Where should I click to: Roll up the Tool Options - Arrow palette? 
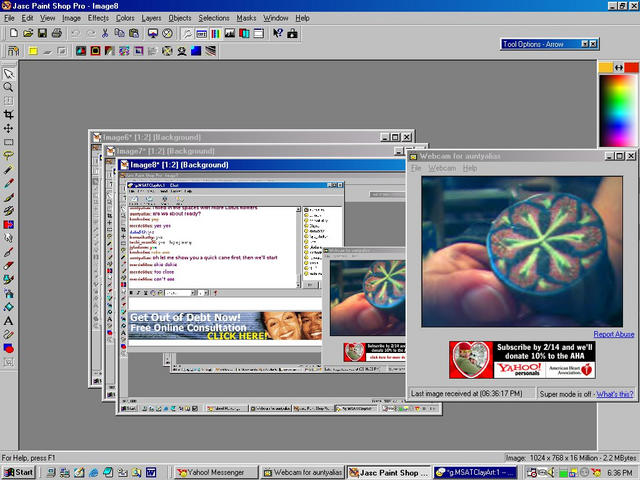click(584, 44)
